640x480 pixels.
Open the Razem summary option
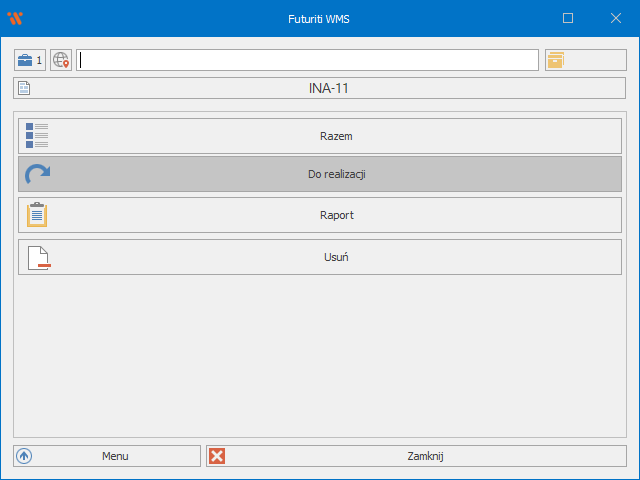pyautogui.click(x=336, y=136)
